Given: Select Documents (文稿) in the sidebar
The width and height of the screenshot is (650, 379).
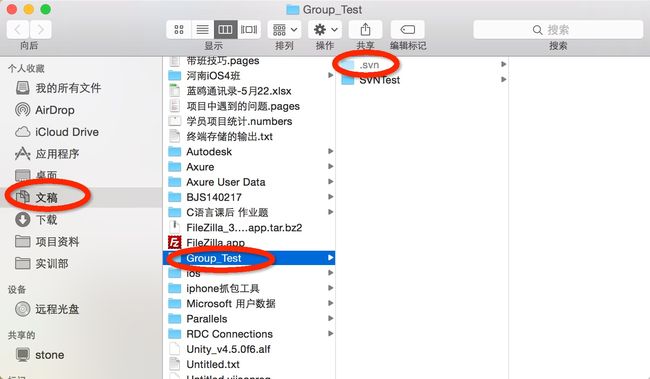Looking at the screenshot, I should click(x=81, y=197).
